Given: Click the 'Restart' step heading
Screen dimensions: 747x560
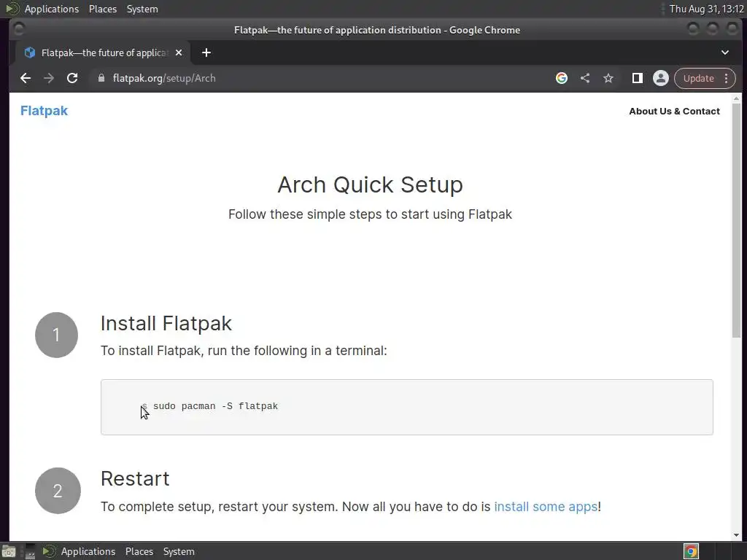Looking at the screenshot, I should pos(135,478).
